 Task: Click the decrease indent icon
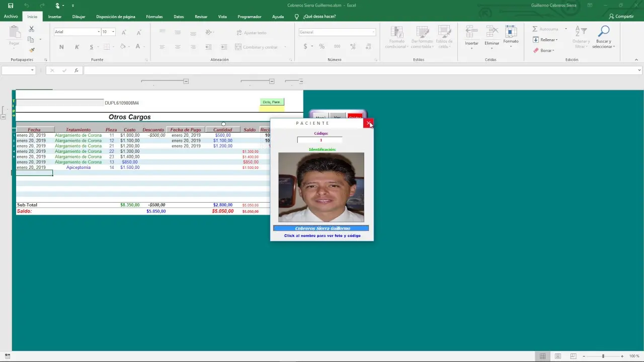(x=209, y=47)
